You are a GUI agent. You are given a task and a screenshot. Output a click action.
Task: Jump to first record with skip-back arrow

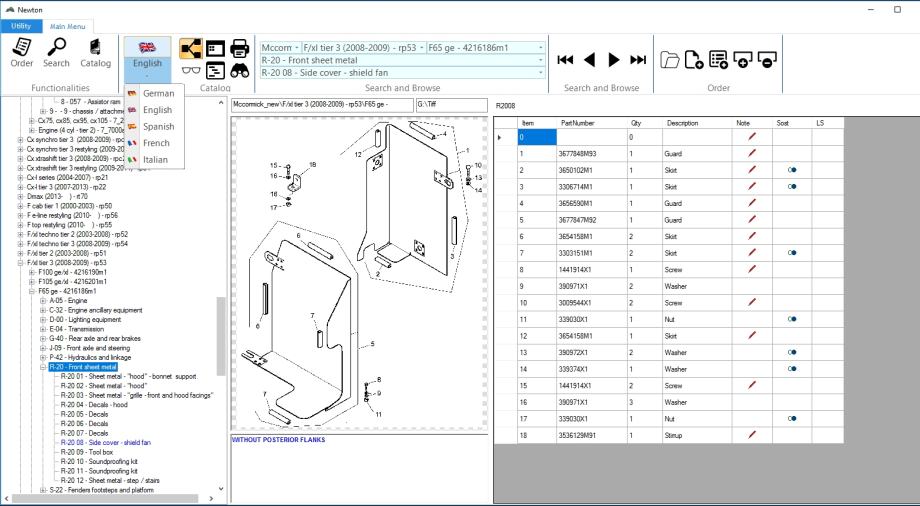[566, 60]
